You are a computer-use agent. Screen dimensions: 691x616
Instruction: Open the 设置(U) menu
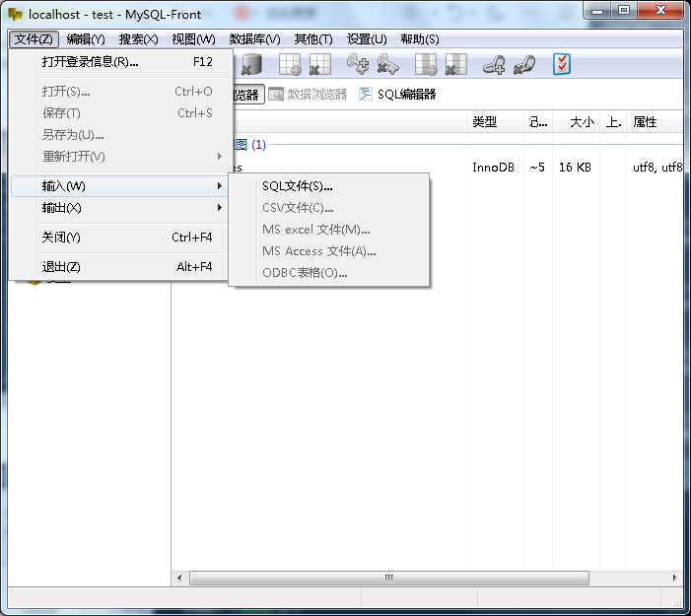367,39
